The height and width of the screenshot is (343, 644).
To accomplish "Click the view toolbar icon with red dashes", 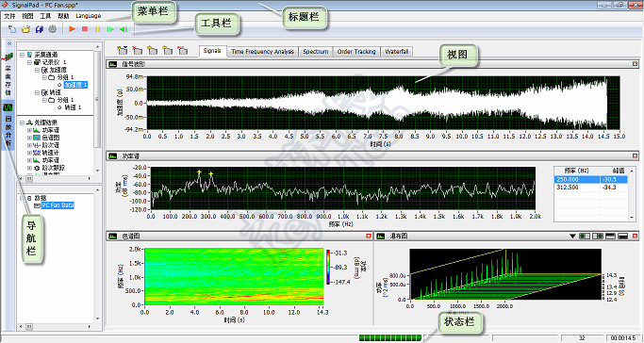I will pyautogui.click(x=183, y=50).
